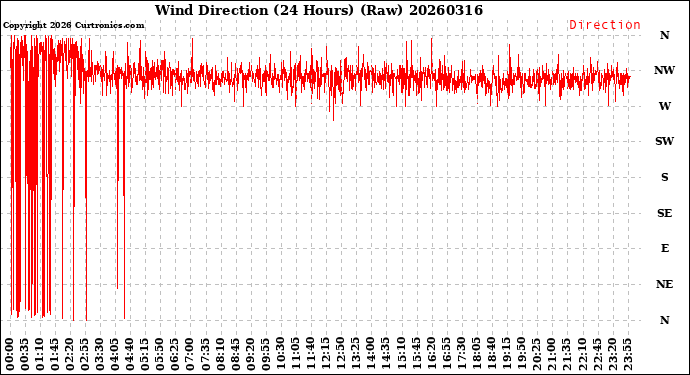Click the '07:00' time axis label
Viewport: 690px width, 375px height.
click(191, 354)
